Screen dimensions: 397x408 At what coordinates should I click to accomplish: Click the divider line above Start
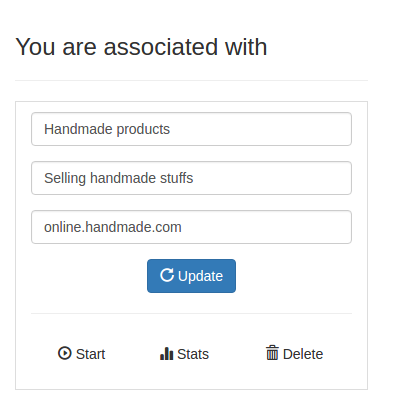[x=191, y=313]
